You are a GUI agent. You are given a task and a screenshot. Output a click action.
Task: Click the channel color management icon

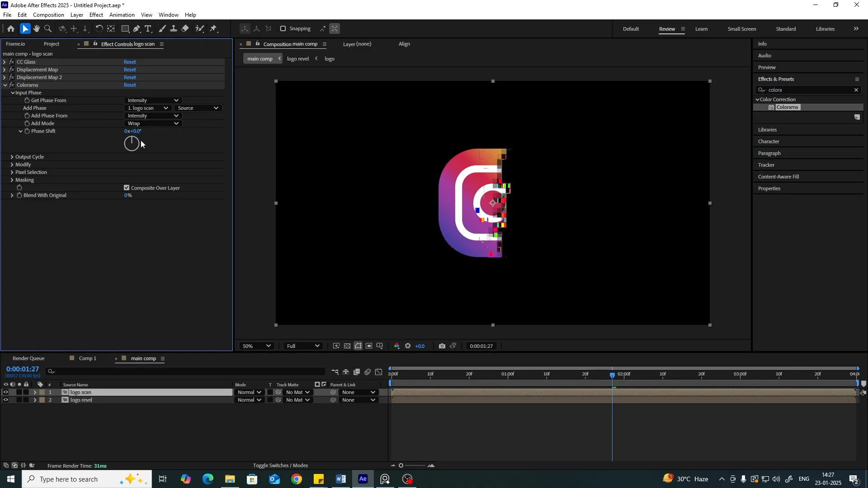pyautogui.click(x=397, y=346)
